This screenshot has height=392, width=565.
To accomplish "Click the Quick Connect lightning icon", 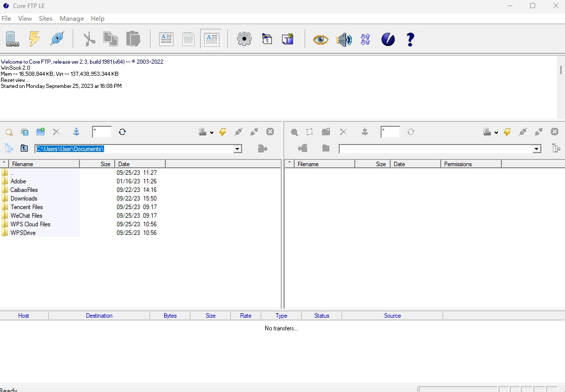I will pos(34,39).
